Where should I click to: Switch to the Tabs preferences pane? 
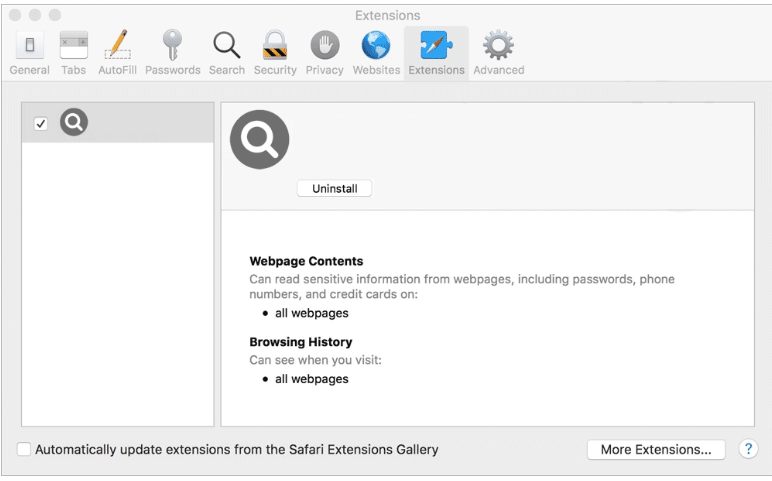click(74, 52)
